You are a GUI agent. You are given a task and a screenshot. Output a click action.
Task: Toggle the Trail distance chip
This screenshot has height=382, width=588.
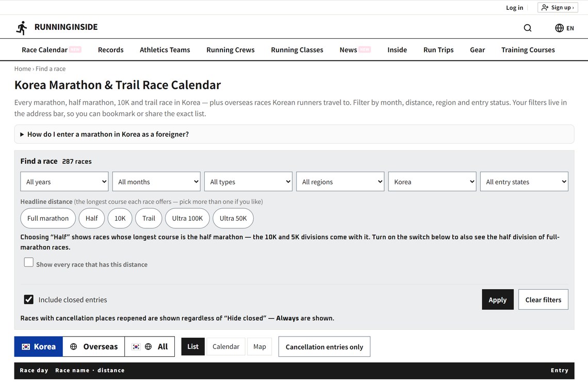(x=149, y=218)
